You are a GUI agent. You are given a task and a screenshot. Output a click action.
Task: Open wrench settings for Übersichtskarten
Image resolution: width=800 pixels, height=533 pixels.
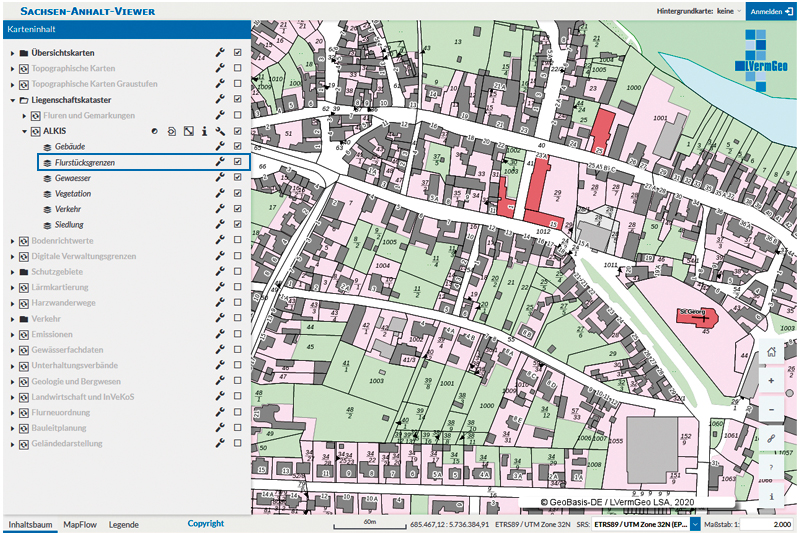[220, 53]
